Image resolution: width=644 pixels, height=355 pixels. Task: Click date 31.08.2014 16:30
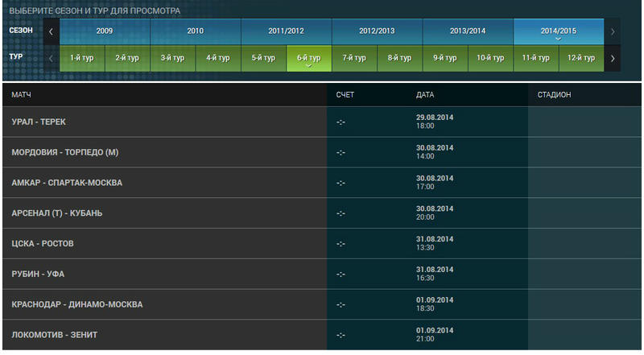(x=435, y=274)
